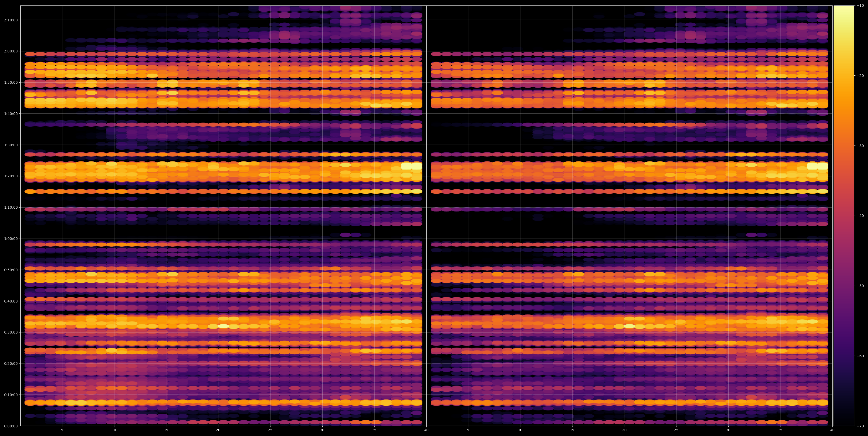Click x-axis label 30 under right heatmap
The height and width of the screenshot is (436, 868).
[x=728, y=430]
